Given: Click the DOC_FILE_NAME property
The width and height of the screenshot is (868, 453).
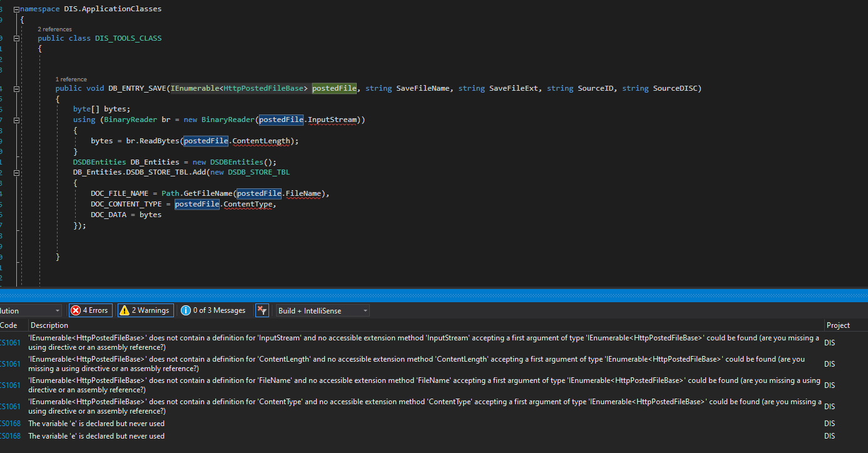Looking at the screenshot, I should coord(120,193).
